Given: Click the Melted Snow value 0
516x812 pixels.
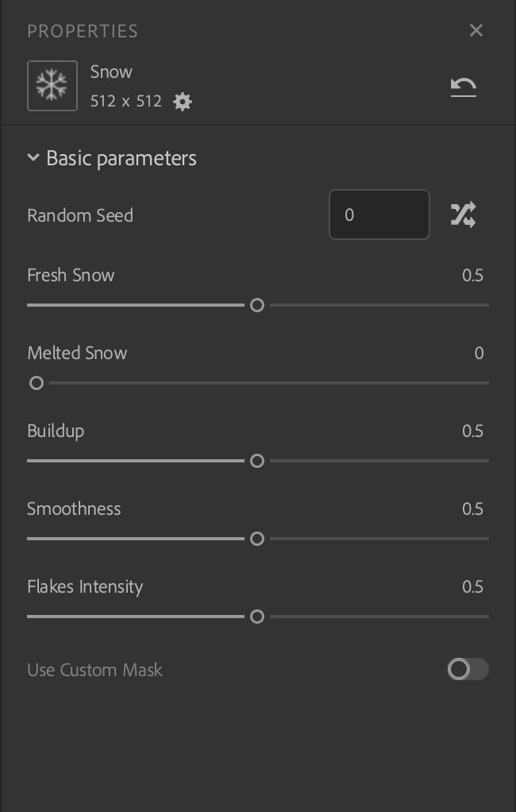Looking at the screenshot, I should point(479,354).
